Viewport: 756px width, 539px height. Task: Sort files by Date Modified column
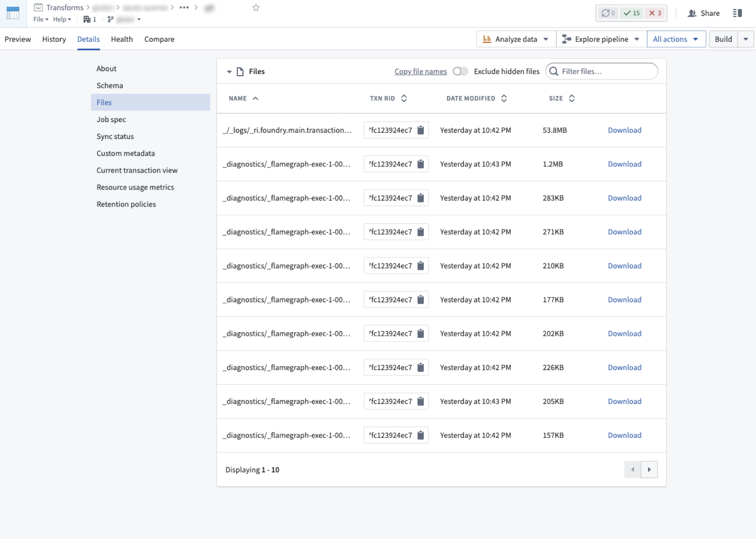(476, 98)
